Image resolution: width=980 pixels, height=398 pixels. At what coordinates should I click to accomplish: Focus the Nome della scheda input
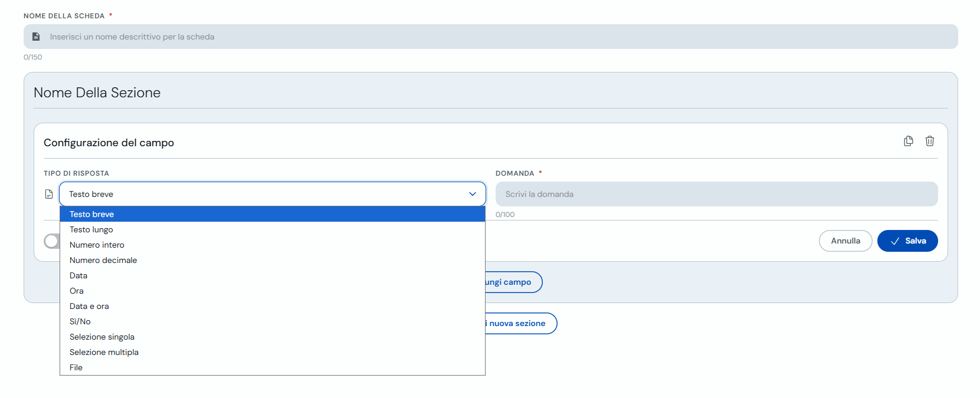pos(491,37)
